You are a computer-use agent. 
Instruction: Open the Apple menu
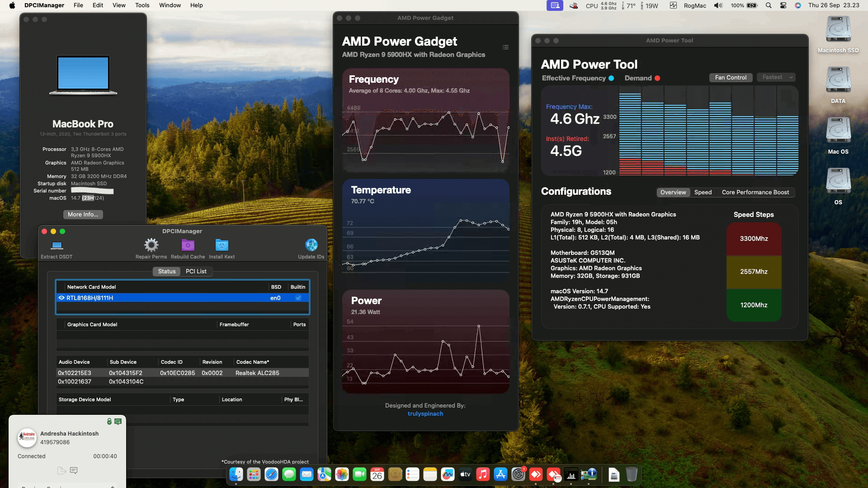[12, 5]
